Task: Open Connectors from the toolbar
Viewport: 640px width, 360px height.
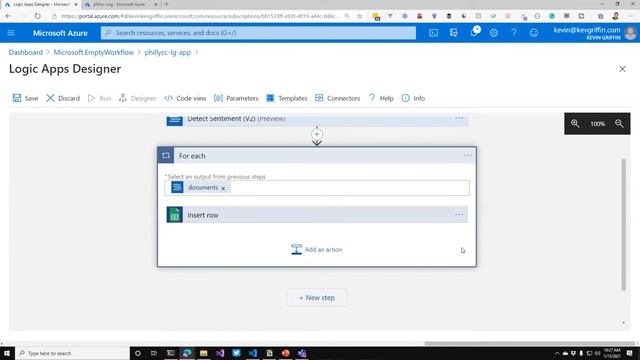Action: 338,98
